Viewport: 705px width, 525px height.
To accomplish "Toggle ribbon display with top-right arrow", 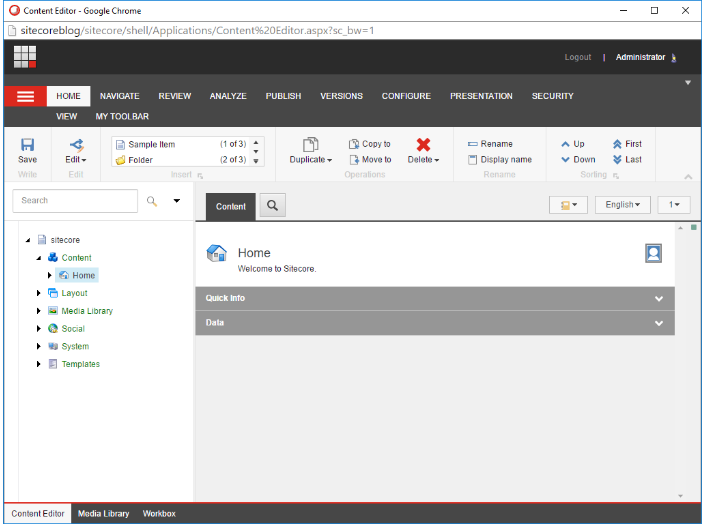I will (687, 83).
